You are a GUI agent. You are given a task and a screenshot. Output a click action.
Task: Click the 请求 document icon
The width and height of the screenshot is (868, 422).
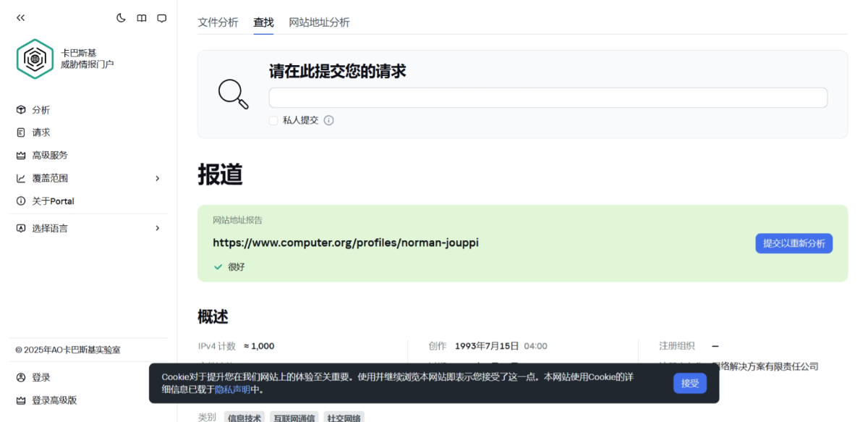[21, 132]
